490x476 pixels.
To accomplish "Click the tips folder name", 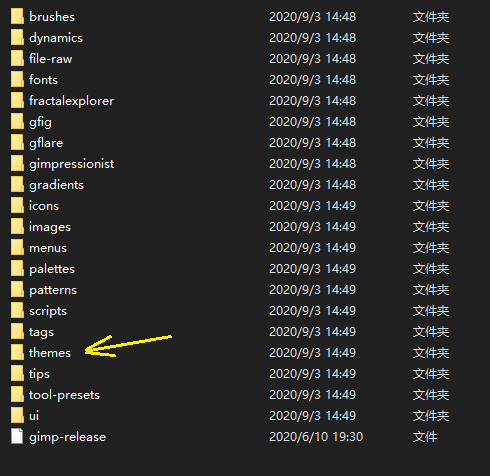I will click(39, 374).
